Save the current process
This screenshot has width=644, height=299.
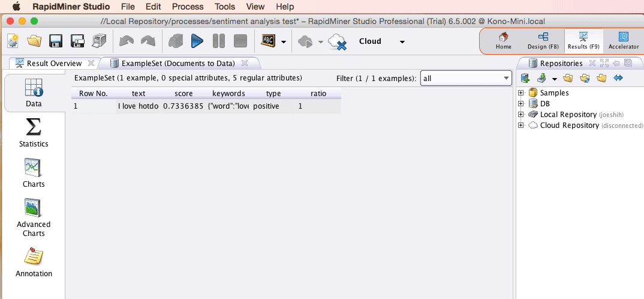tap(56, 41)
